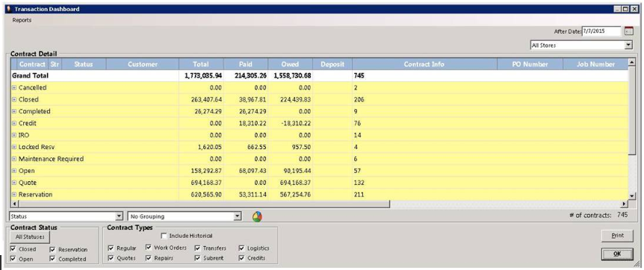Click the Locked Resv owed value 957.50
The width and height of the screenshot is (644, 270).
point(302,147)
